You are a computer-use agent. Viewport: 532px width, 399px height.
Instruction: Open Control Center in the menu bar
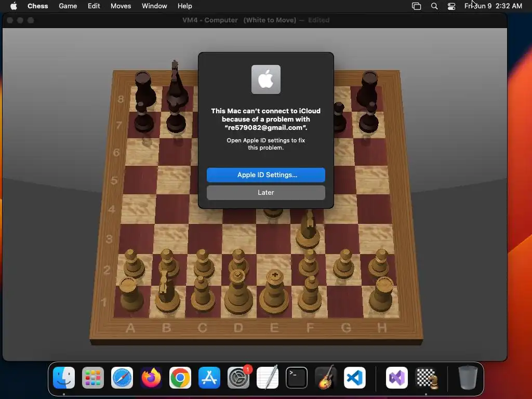pyautogui.click(x=451, y=6)
